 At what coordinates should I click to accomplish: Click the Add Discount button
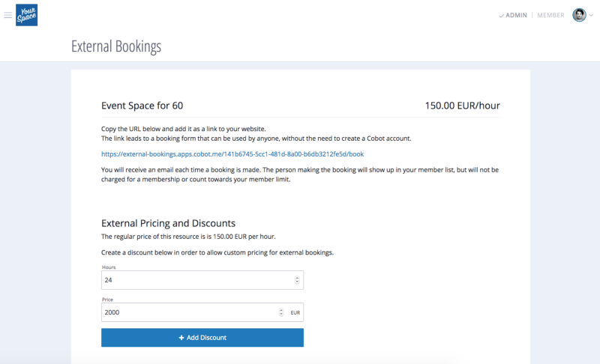tap(202, 338)
